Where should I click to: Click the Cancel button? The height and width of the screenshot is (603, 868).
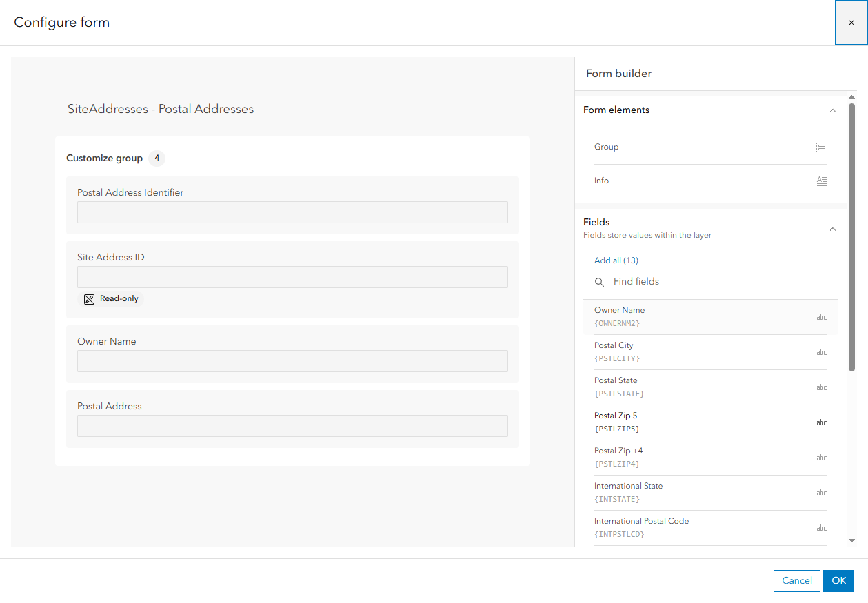796,581
